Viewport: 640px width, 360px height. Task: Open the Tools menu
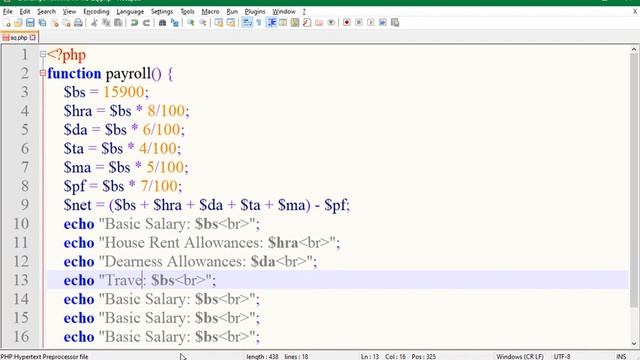(x=187, y=11)
